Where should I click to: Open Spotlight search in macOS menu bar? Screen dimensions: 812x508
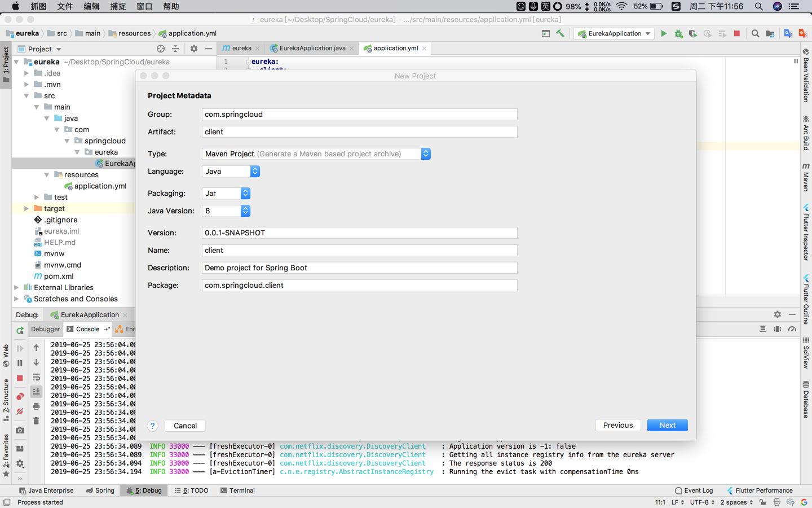click(758, 6)
